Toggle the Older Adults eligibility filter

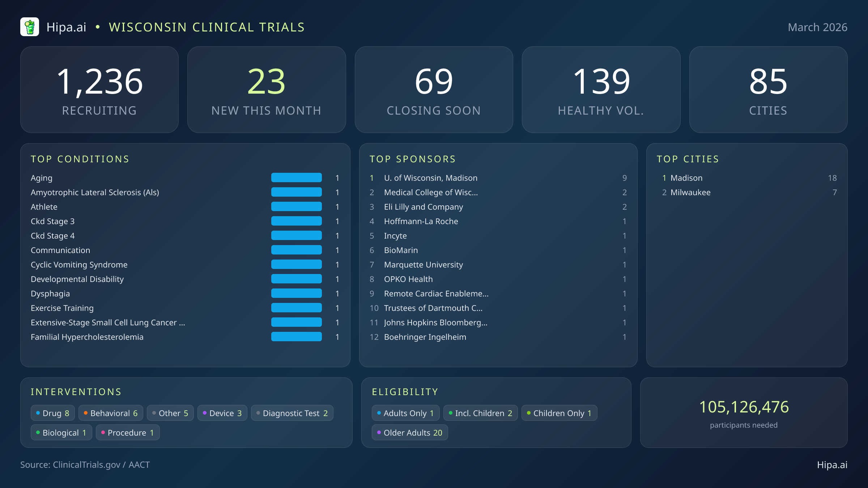pos(410,432)
